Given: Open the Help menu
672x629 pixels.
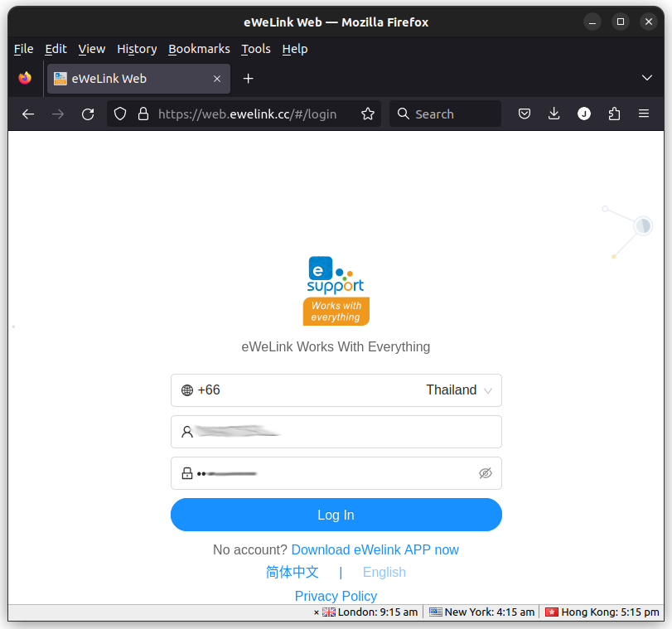Looking at the screenshot, I should 295,49.
